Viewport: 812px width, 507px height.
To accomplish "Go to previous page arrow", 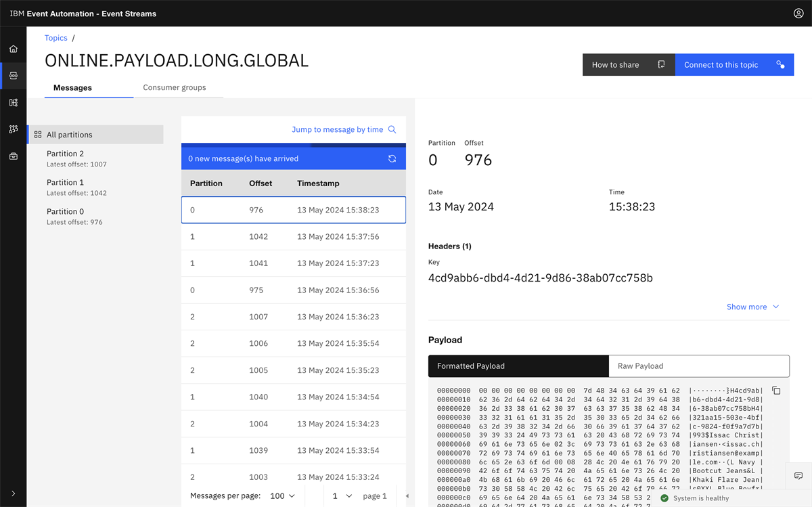I will [407, 495].
